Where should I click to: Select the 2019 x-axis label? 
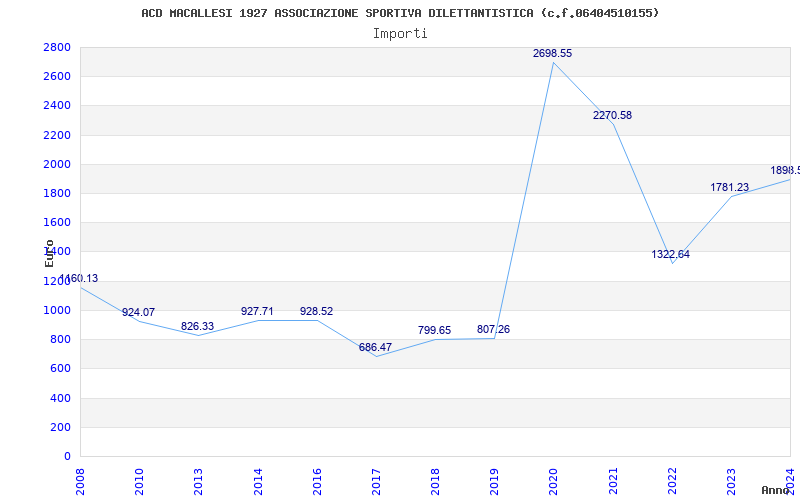coord(494,482)
